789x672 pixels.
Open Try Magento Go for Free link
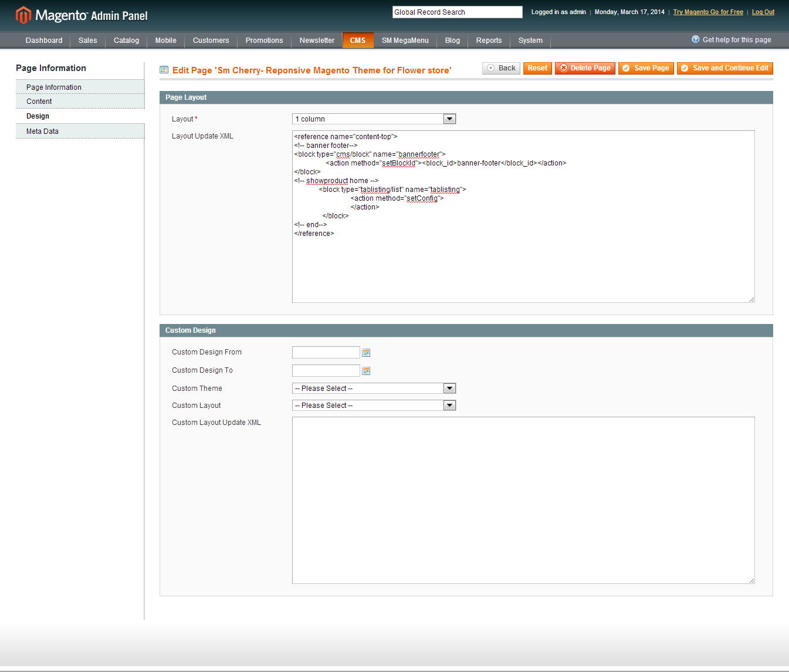coord(708,12)
